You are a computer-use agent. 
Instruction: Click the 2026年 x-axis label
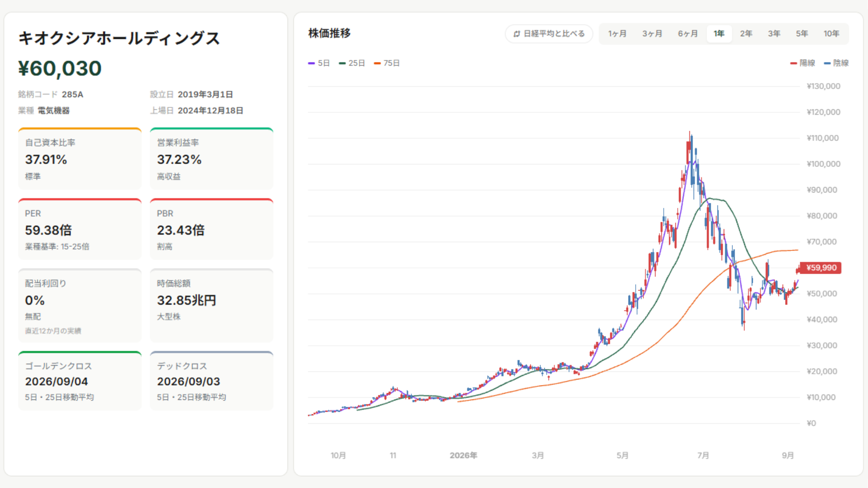(x=463, y=455)
